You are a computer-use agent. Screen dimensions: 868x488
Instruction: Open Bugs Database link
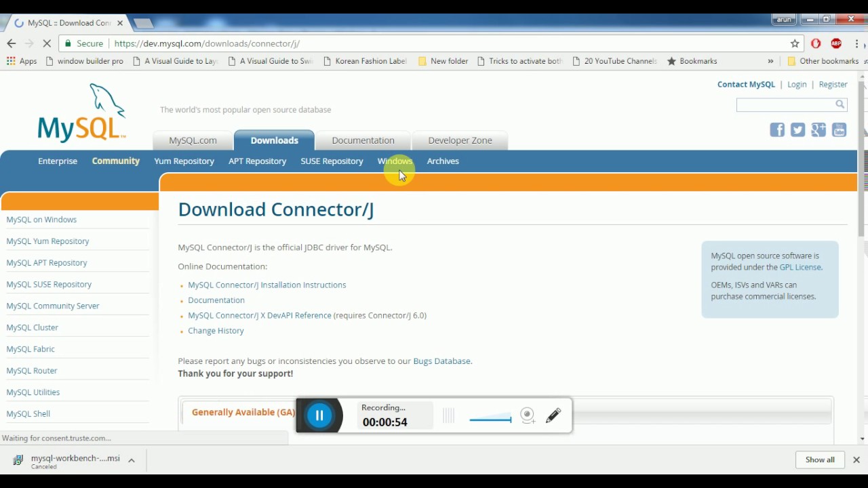(441, 361)
